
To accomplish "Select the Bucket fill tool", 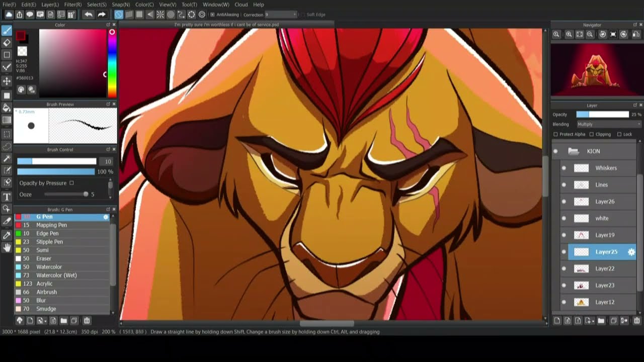I will 7,107.
